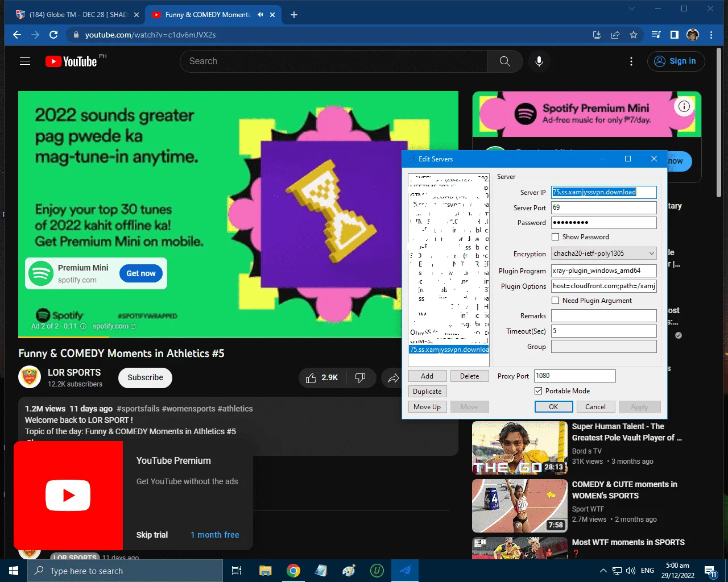The height and width of the screenshot is (582, 728).
Task: Expand the Encryption dropdown
Action: pyautogui.click(x=652, y=253)
